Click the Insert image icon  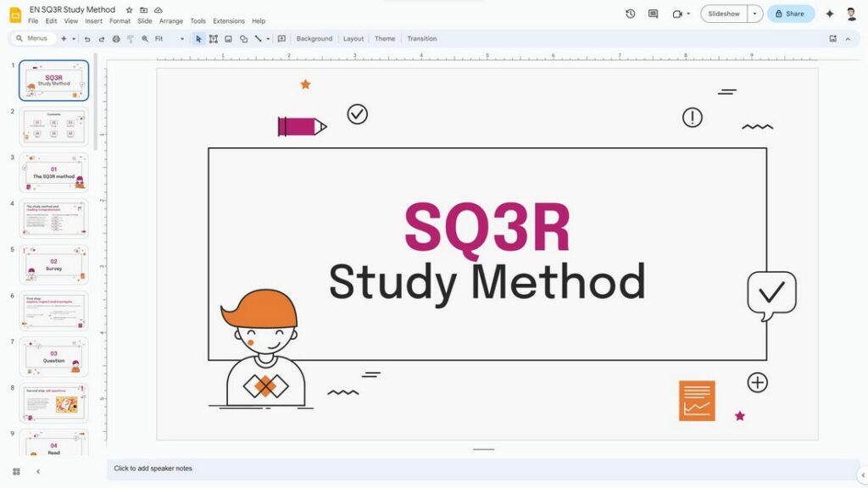[x=228, y=38]
